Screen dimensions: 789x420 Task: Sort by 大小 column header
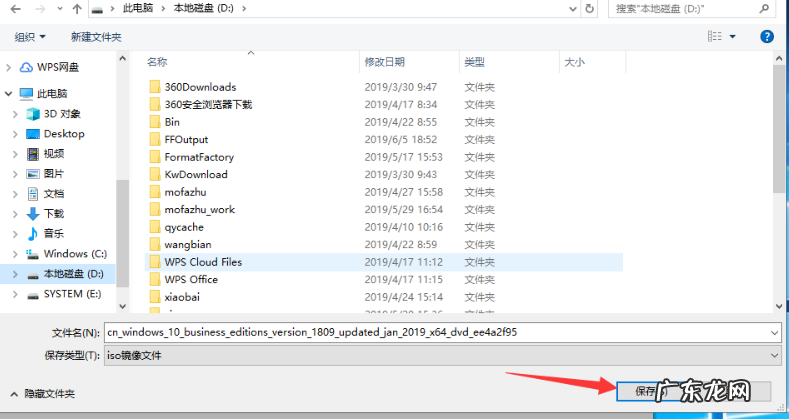574,62
